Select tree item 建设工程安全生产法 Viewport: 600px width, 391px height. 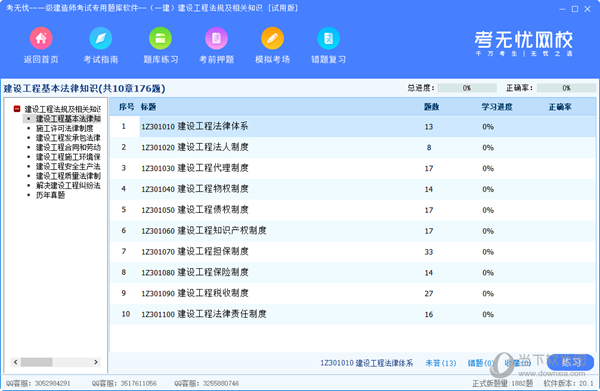coord(68,166)
